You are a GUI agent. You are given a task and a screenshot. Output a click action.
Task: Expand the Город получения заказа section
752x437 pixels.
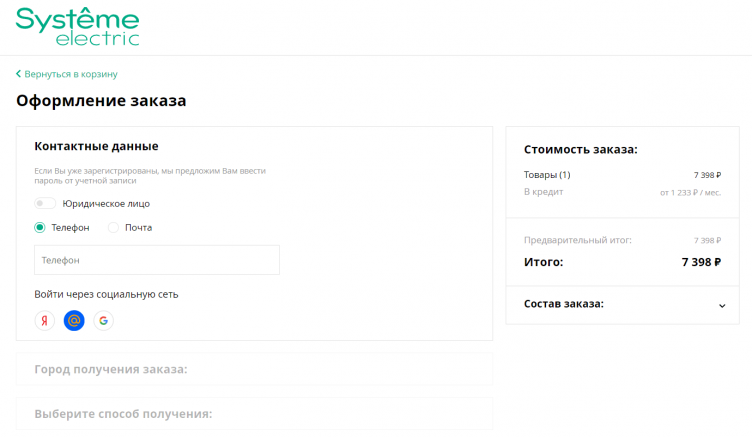111,369
